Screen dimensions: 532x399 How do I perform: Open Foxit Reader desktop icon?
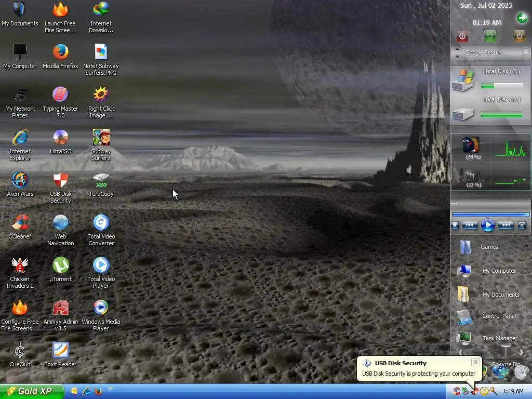tap(60, 355)
